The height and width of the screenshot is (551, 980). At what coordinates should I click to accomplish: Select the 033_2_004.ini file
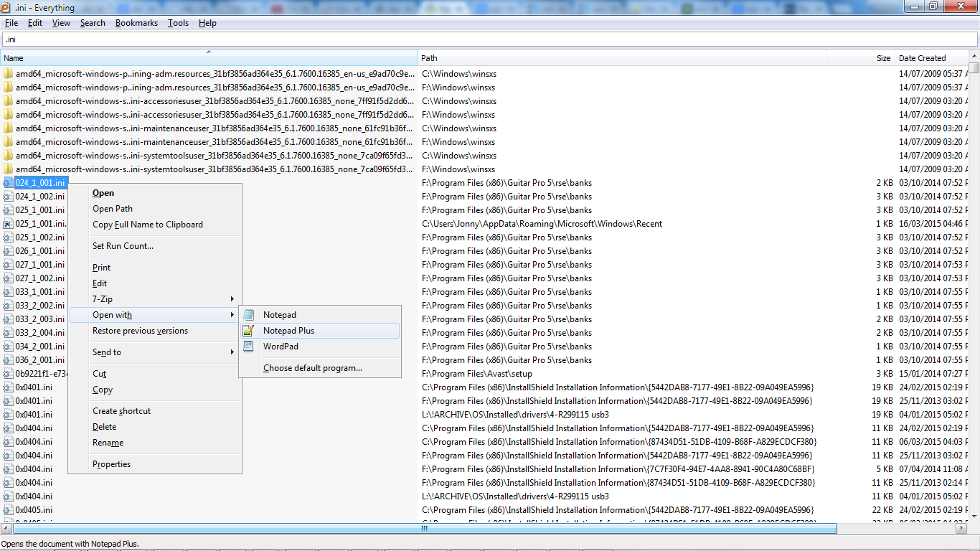[40, 333]
